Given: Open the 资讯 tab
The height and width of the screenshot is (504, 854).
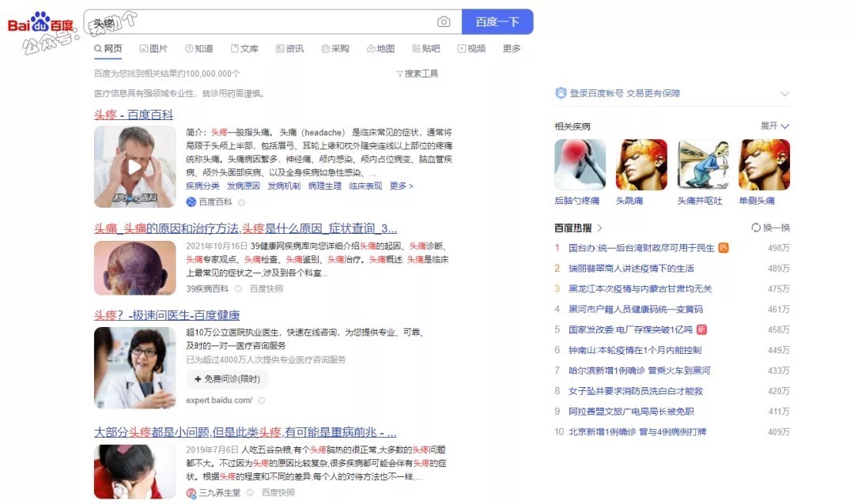Looking at the screenshot, I should 289,48.
